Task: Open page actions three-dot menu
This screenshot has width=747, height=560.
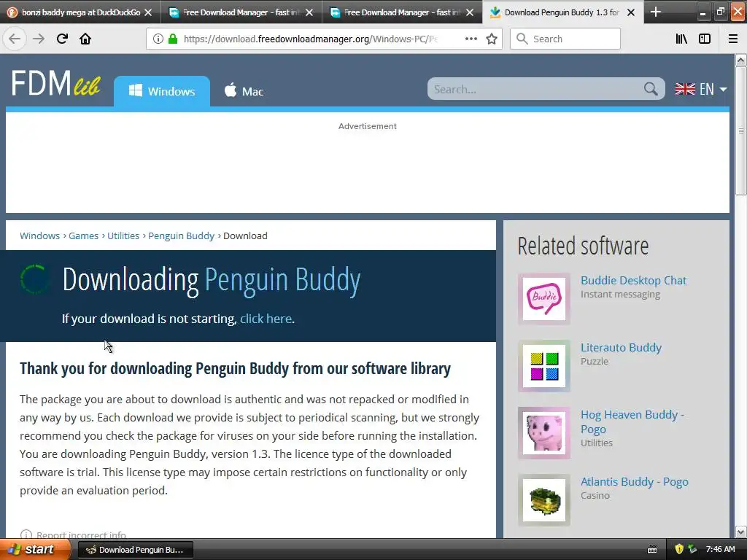Action: 471,39
